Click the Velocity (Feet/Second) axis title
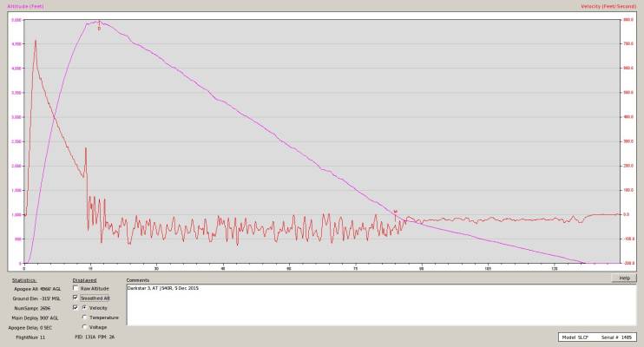This screenshot has height=347, width=644. 610,6
